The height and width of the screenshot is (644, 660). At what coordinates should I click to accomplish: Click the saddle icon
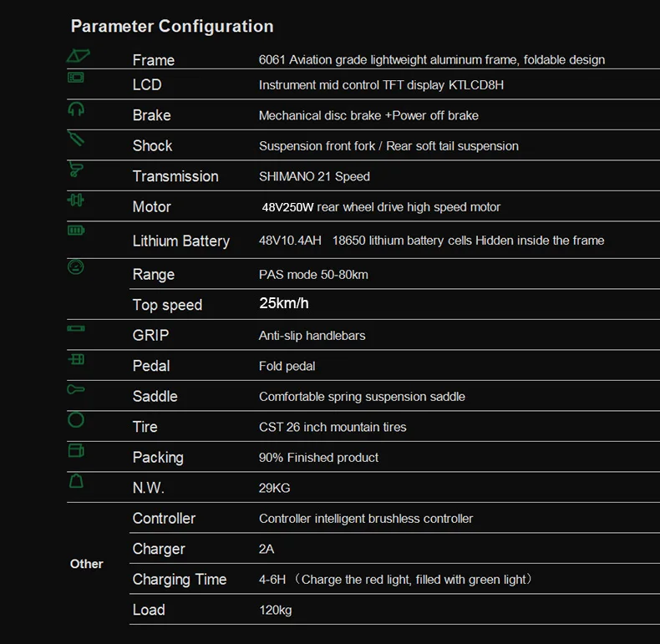pos(76,389)
